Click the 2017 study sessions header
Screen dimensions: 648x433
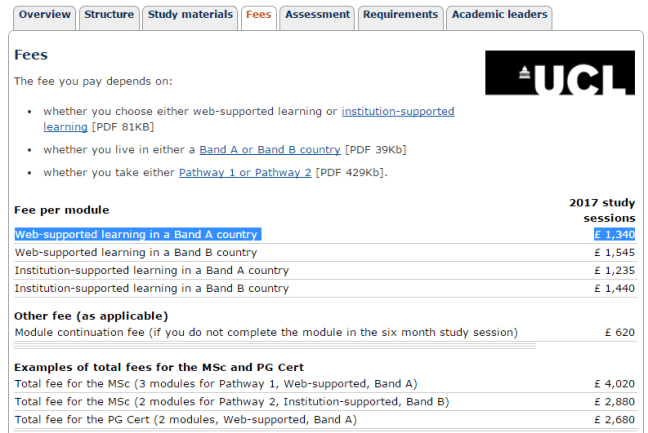pyautogui.click(x=602, y=210)
